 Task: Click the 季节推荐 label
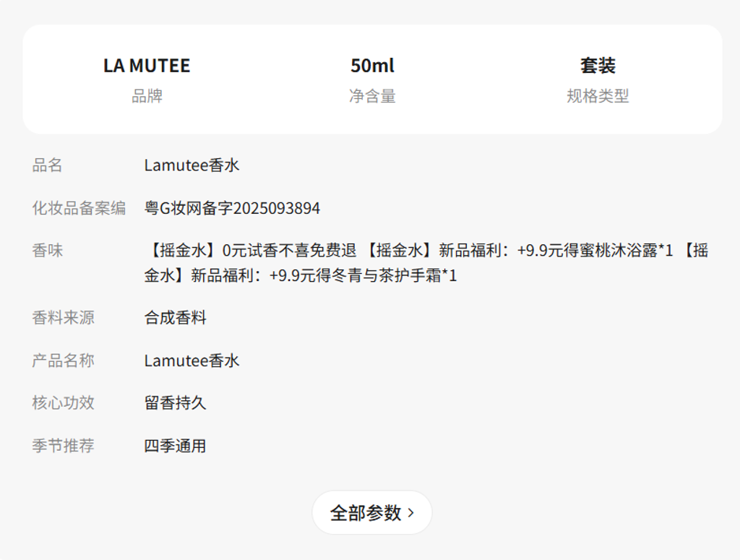point(63,446)
